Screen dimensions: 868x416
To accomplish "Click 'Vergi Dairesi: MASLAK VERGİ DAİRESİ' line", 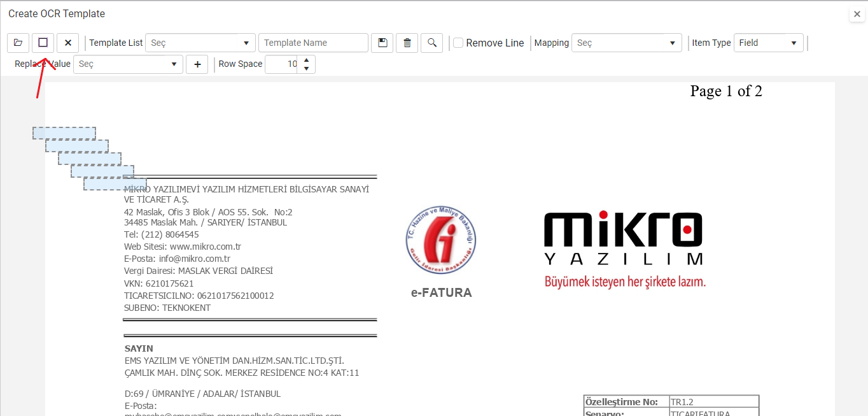I will [199, 271].
